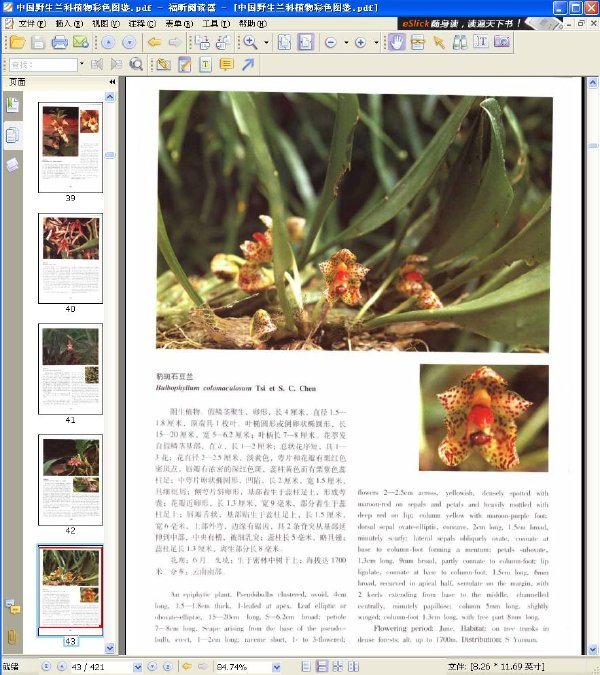Select the text selection tool
600x675 pixels.
481,41
